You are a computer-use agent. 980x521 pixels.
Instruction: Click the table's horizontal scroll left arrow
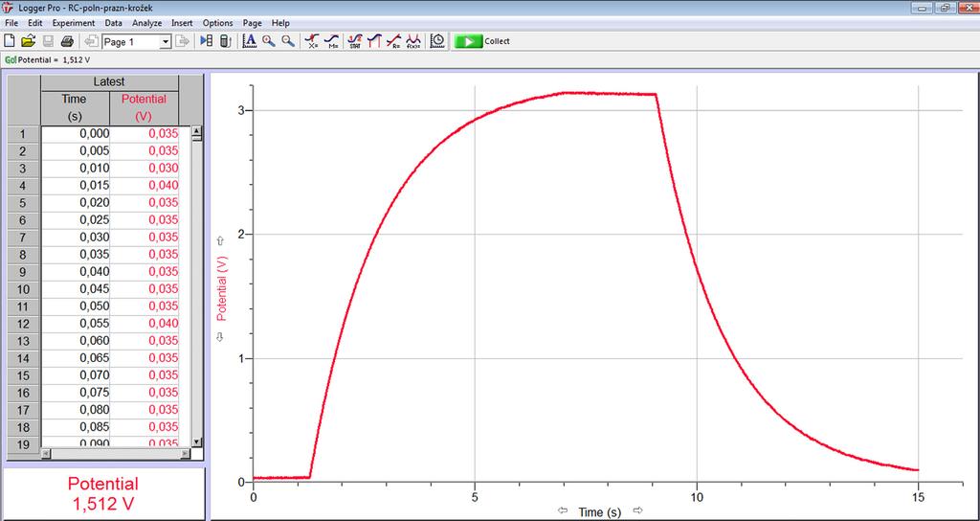click(x=46, y=454)
